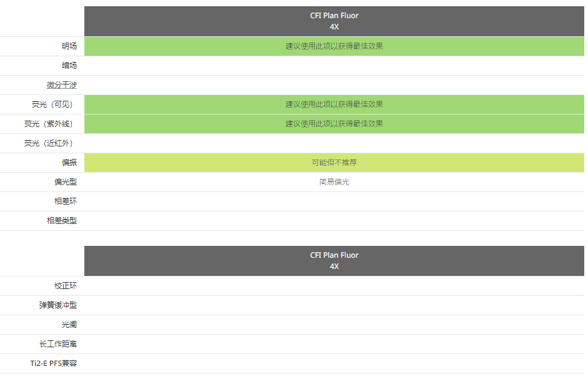Select the 荧光（可见）row label
Screen dimensions: 588x376
pos(52,104)
